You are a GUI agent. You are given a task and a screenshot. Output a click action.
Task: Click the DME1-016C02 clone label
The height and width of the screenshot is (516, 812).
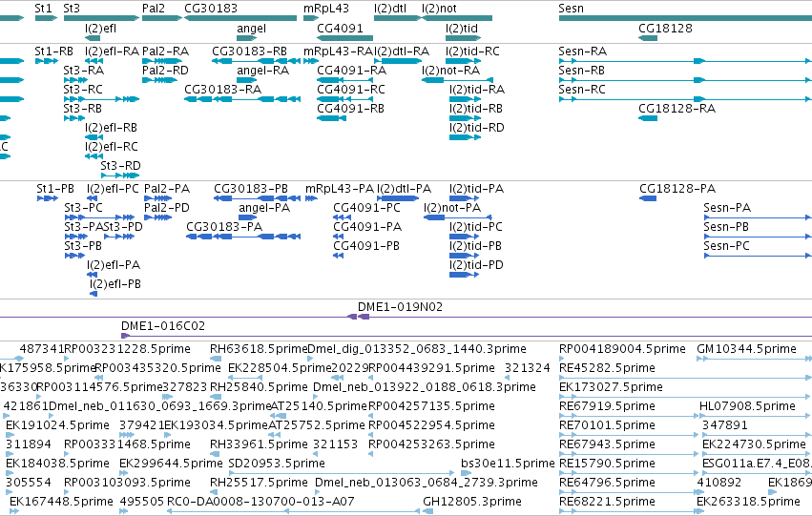pyautogui.click(x=163, y=326)
